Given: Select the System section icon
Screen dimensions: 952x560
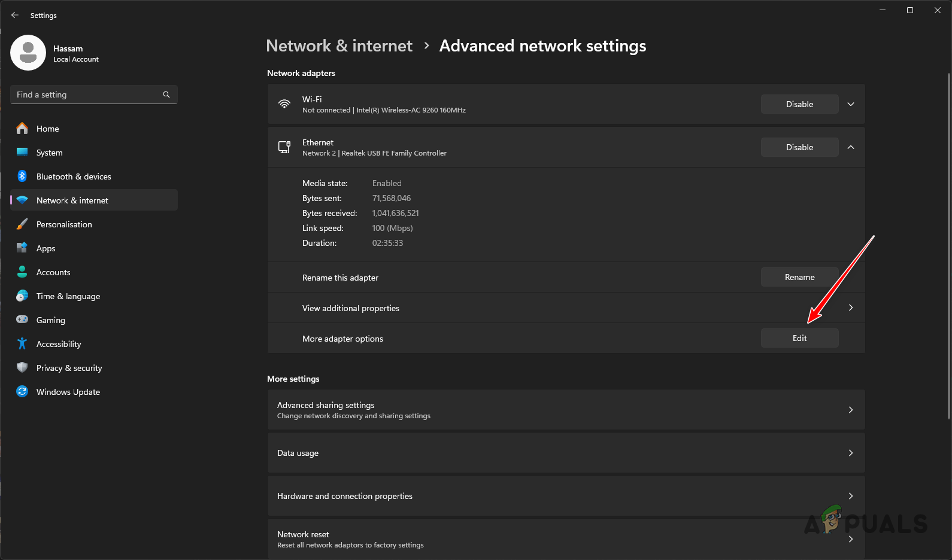Looking at the screenshot, I should point(22,153).
